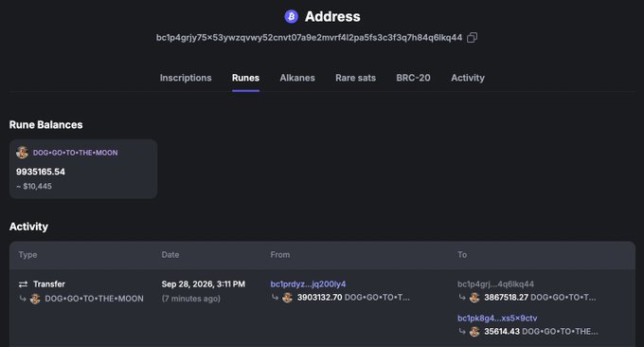Click the Date column header
The image size is (644, 347).
170,255
